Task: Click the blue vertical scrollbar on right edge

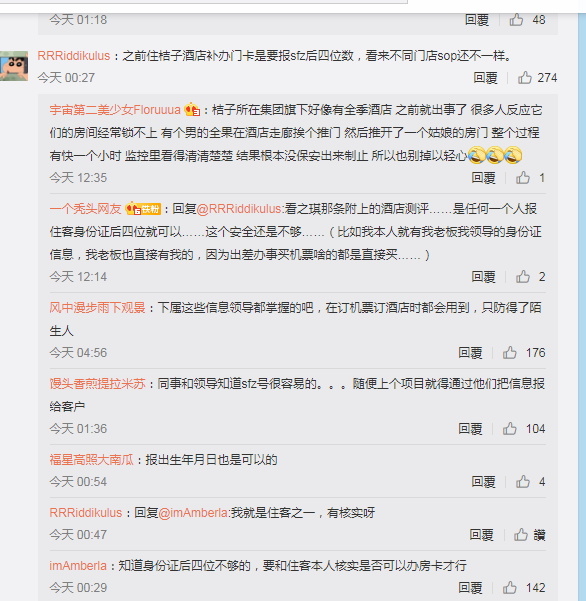Action: tap(581, 307)
